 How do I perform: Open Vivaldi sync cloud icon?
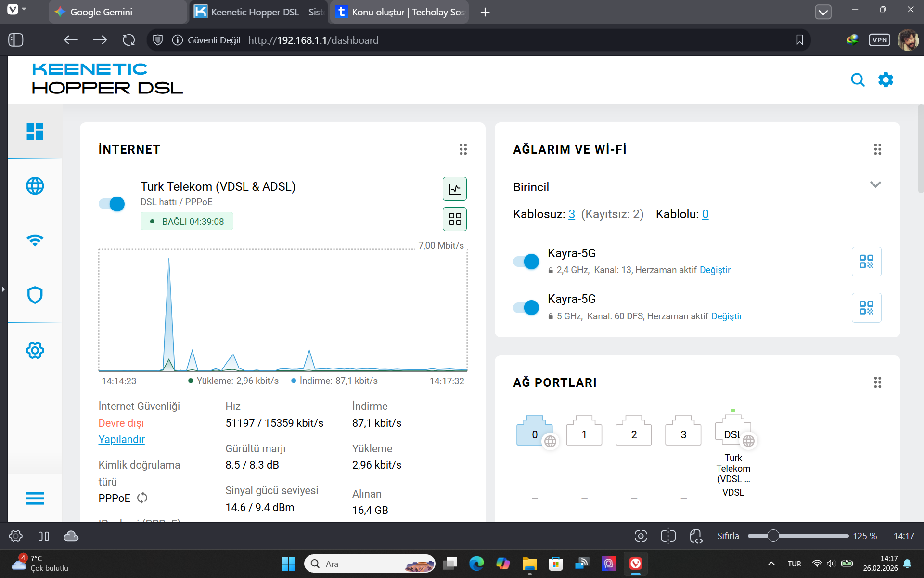coord(71,536)
